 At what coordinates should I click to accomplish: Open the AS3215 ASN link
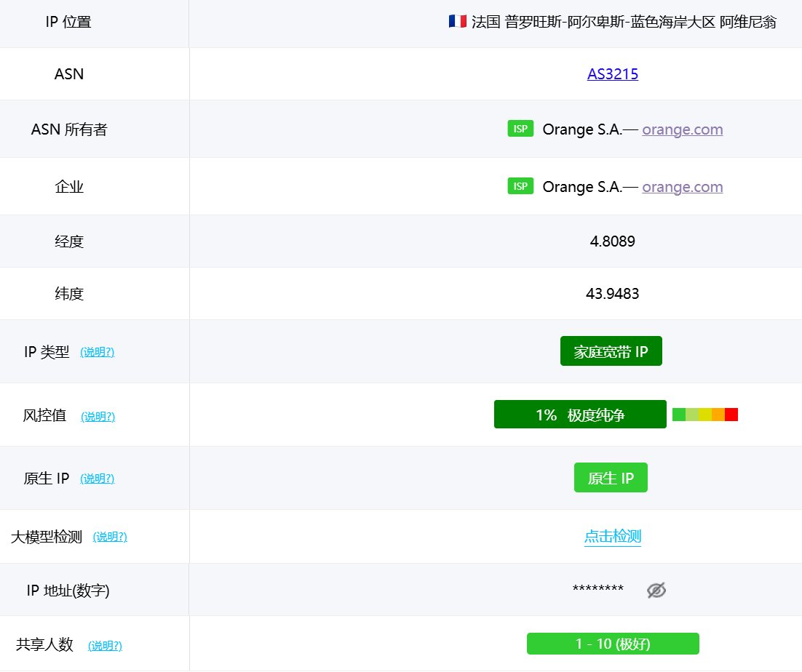pos(612,74)
